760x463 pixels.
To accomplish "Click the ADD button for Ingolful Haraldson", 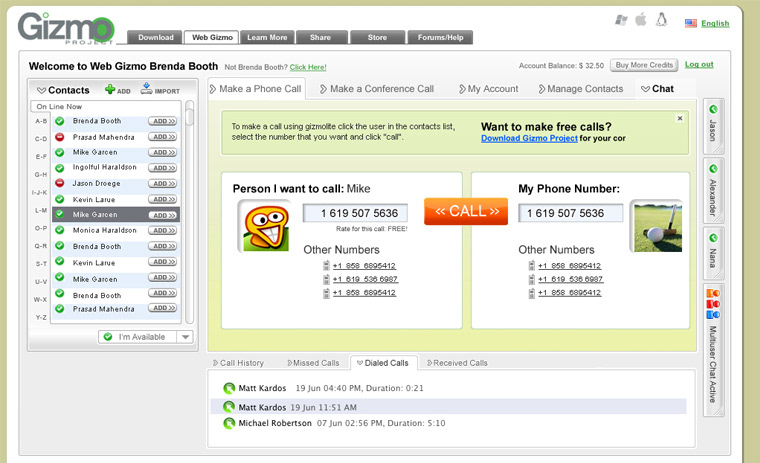I will pos(163,168).
